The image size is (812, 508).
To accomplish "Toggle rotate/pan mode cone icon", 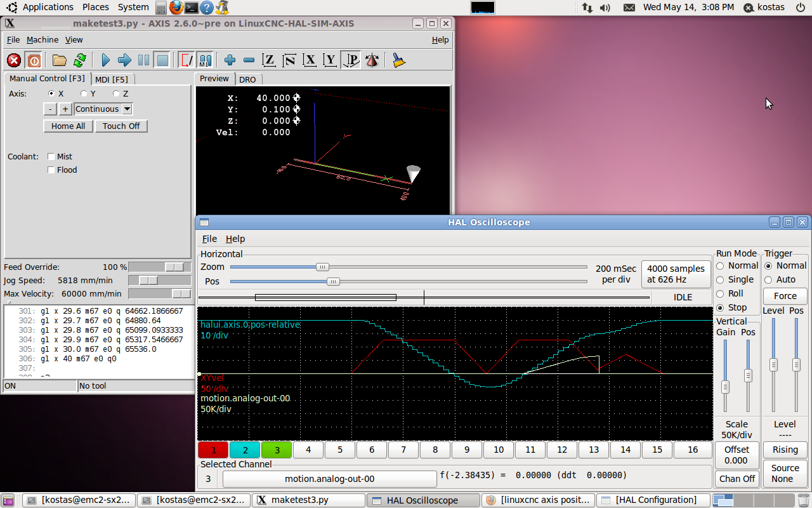I will click(372, 60).
